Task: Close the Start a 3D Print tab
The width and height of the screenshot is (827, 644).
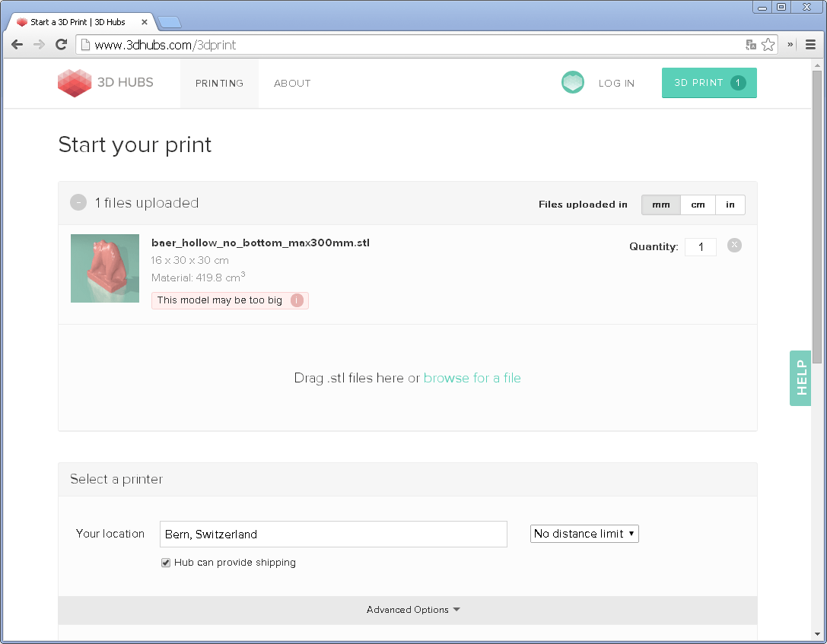Action: click(x=144, y=22)
